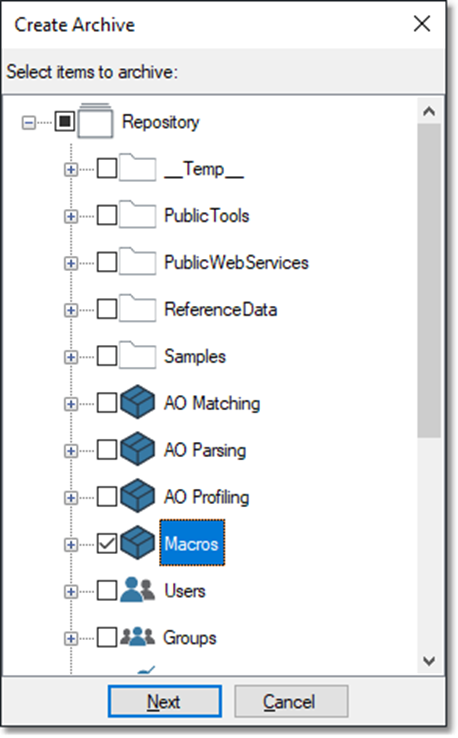The image size is (458, 738).
Task: Select the Groups tree item label
Action: pyautogui.click(x=190, y=638)
